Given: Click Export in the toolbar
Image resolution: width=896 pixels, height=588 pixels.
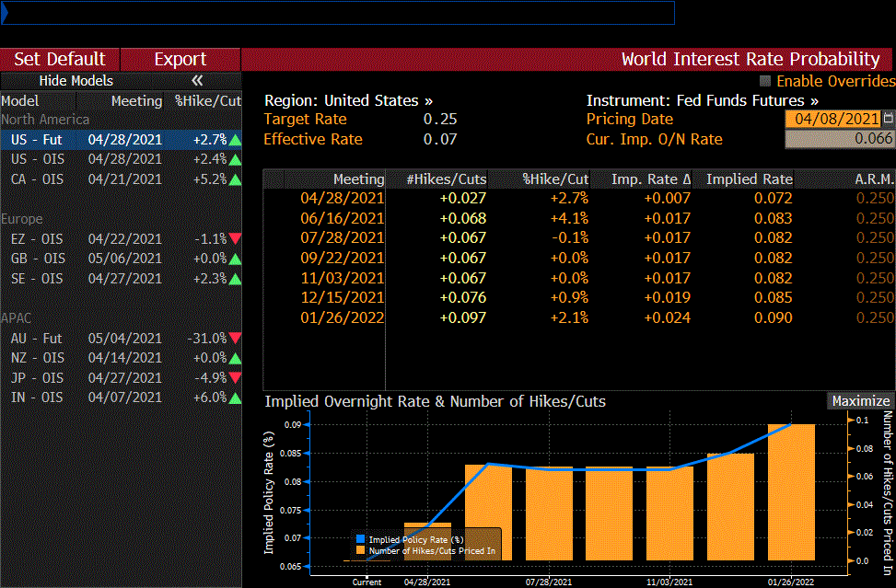Looking at the screenshot, I should click(x=180, y=59).
